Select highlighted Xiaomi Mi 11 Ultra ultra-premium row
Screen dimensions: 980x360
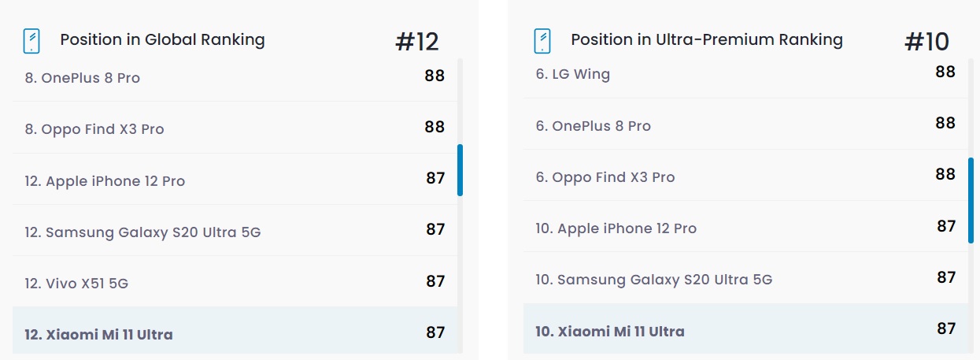[x=745, y=329]
